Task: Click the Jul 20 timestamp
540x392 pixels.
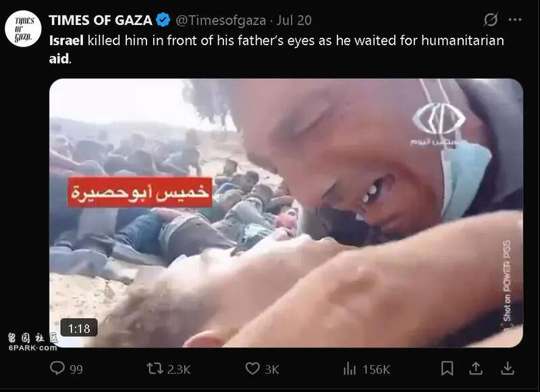Action: (x=294, y=20)
